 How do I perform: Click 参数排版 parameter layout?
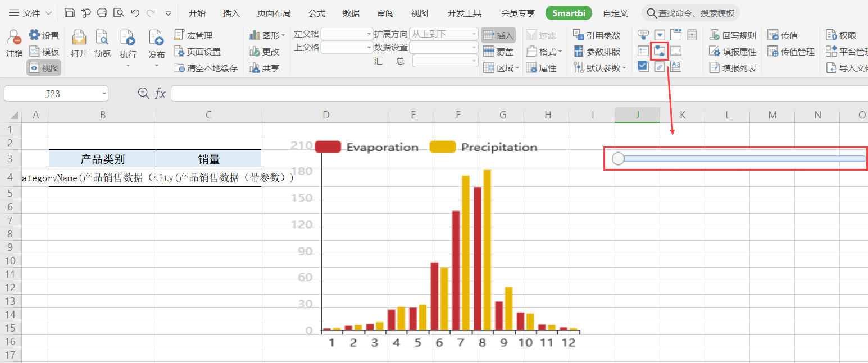[x=597, y=52]
